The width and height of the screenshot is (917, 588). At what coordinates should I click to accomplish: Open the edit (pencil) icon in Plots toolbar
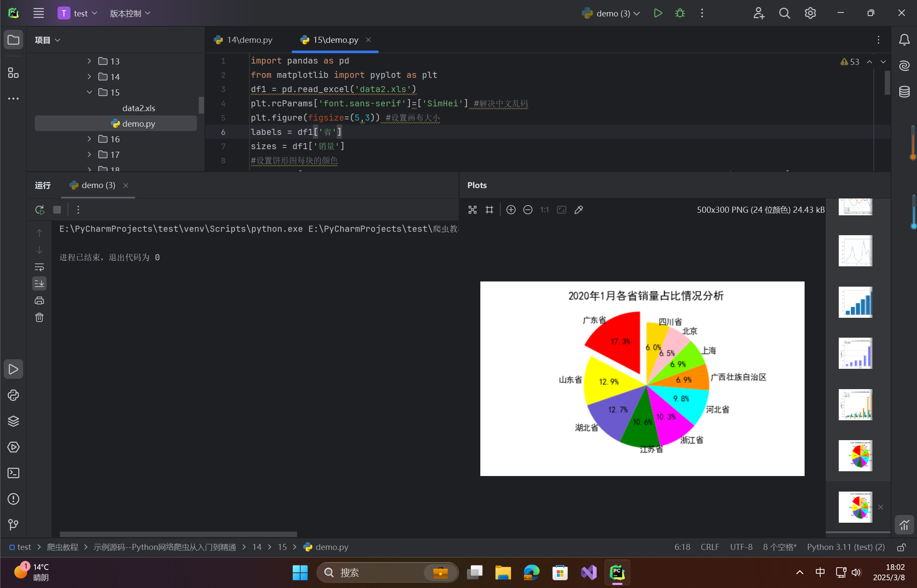coord(578,210)
